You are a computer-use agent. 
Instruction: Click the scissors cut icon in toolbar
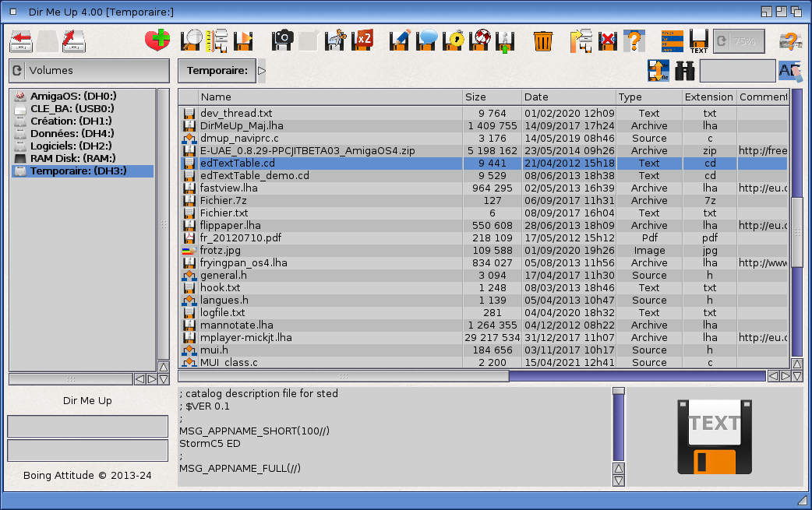(x=336, y=40)
